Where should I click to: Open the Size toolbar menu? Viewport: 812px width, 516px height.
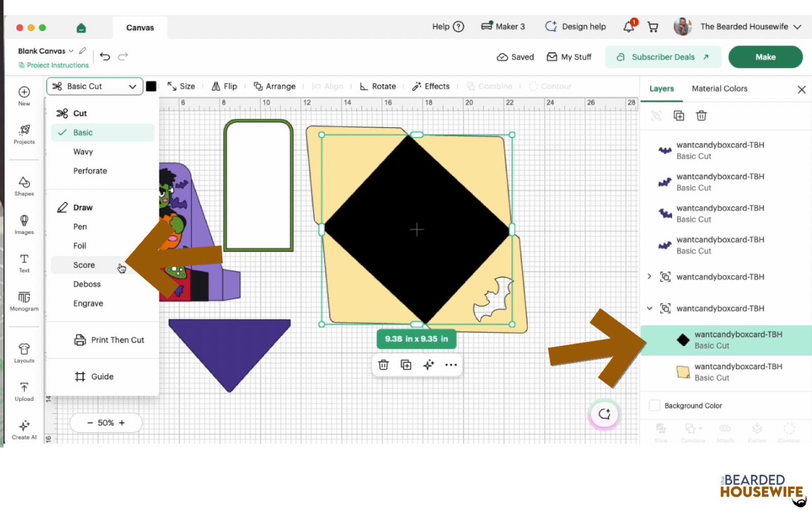tap(181, 86)
